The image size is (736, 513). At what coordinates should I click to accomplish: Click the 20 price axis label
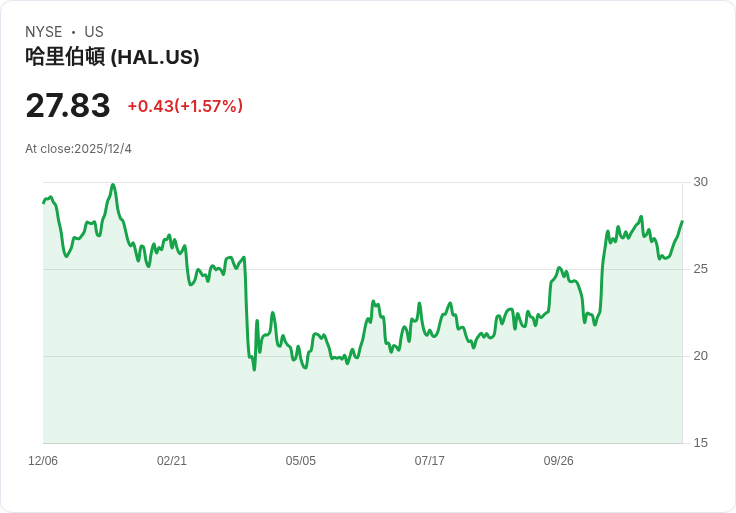701,356
